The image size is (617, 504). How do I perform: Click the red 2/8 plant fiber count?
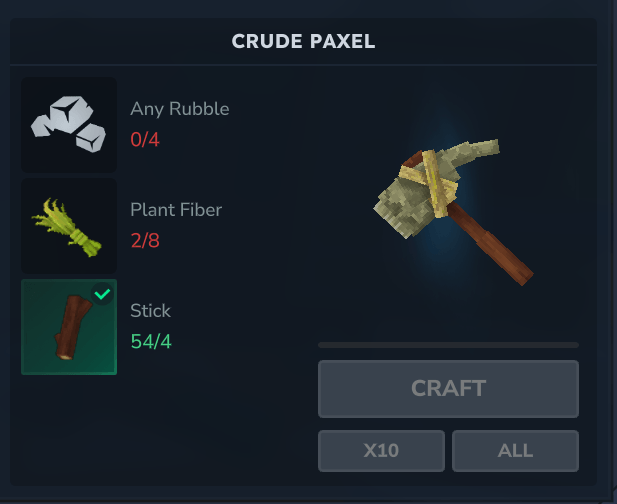click(x=145, y=240)
